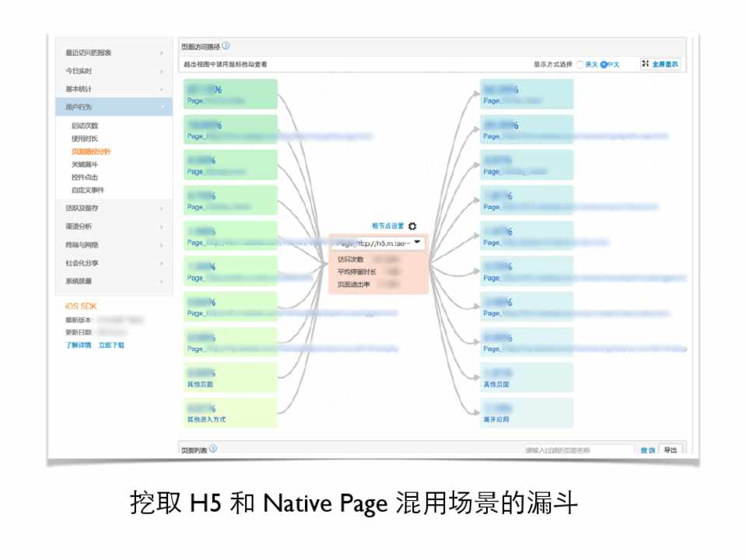Select the 中文 display radio button
This screenshot has height=560, width=746.
[603, 65]
